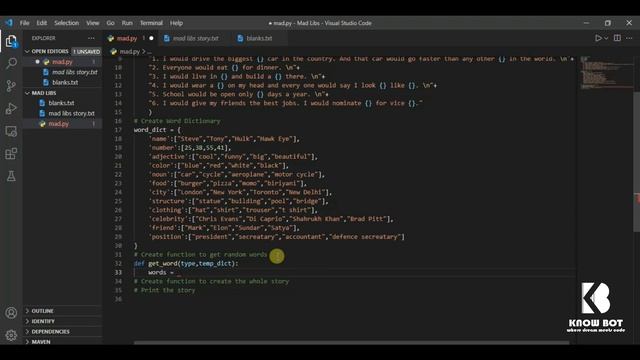This screenshot has height=360, width=640.
Task: Click the mad.py breadcrumb
Action: point(129,51)
